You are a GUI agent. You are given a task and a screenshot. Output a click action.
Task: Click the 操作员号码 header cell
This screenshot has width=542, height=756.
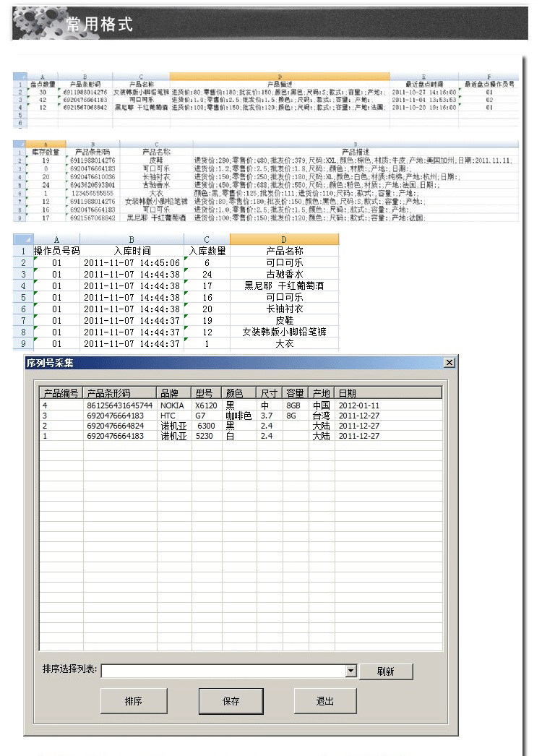point(57,251)
